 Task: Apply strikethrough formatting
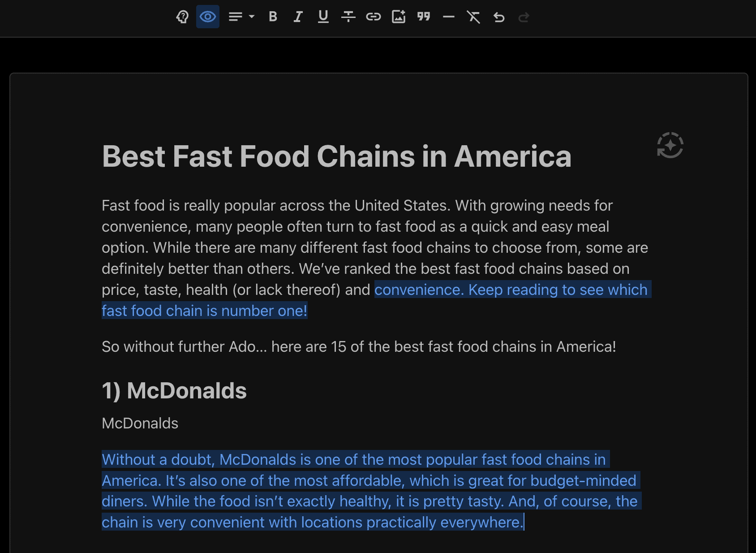(x=348, y=17)
